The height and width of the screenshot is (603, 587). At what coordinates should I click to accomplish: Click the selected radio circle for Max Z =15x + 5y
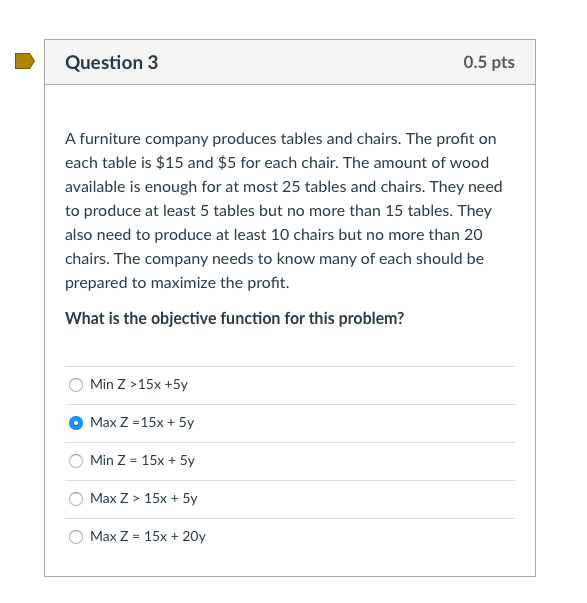coord(76,423)
